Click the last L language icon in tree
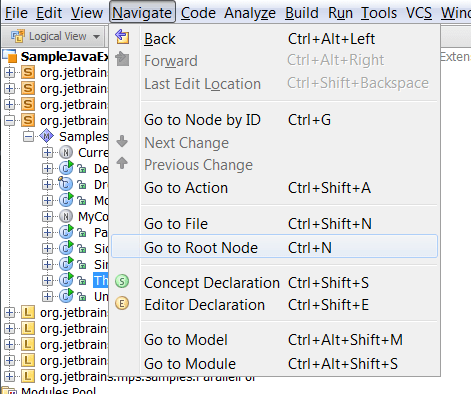The height and width of the screenshot is (394, 471). pos(28,376)
